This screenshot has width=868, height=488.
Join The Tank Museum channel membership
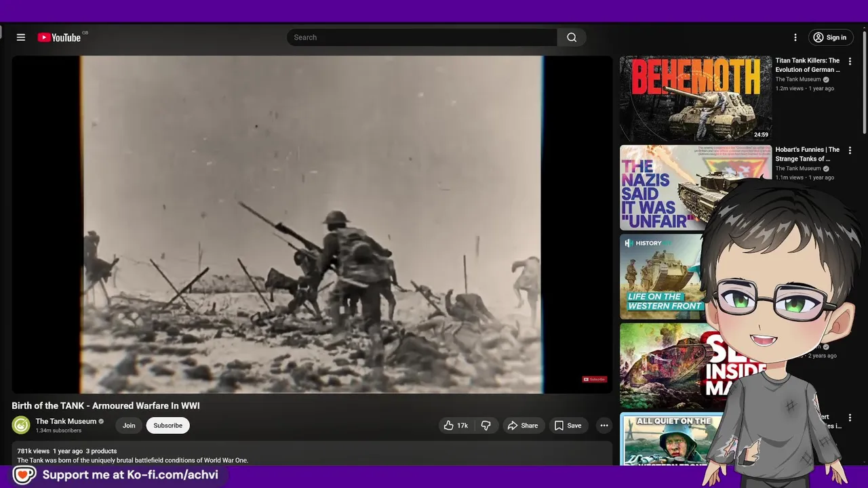click(x=129, y=426)
